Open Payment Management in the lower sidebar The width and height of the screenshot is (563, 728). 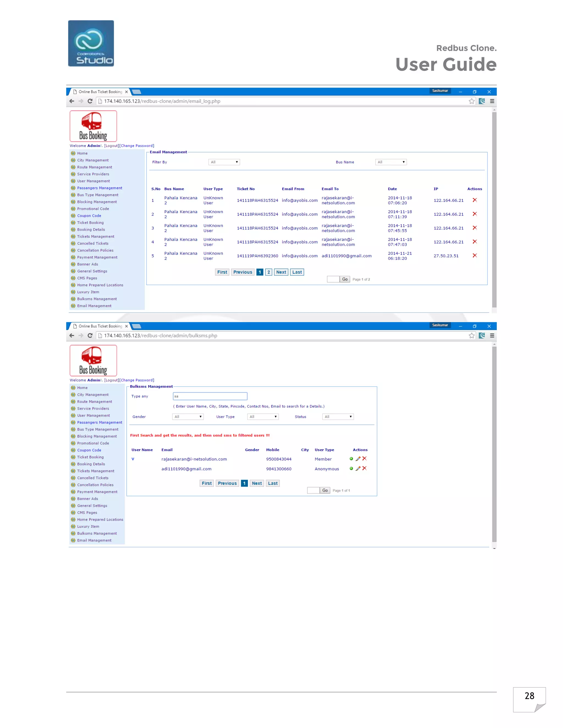(x=97, y=492)
